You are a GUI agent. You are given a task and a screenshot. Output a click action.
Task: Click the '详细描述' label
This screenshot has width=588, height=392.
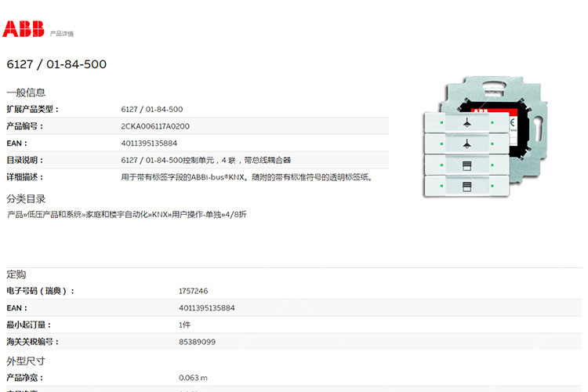[25, 177]
